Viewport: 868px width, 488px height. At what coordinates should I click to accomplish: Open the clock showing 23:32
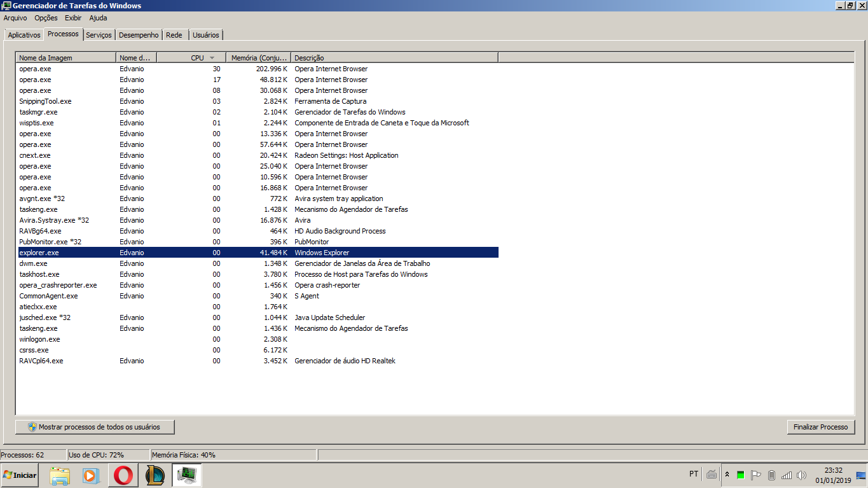pos(833,470)
